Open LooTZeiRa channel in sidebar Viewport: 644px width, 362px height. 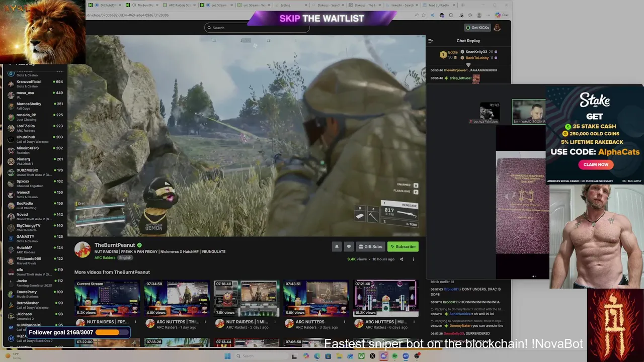(x=35, y=128)
